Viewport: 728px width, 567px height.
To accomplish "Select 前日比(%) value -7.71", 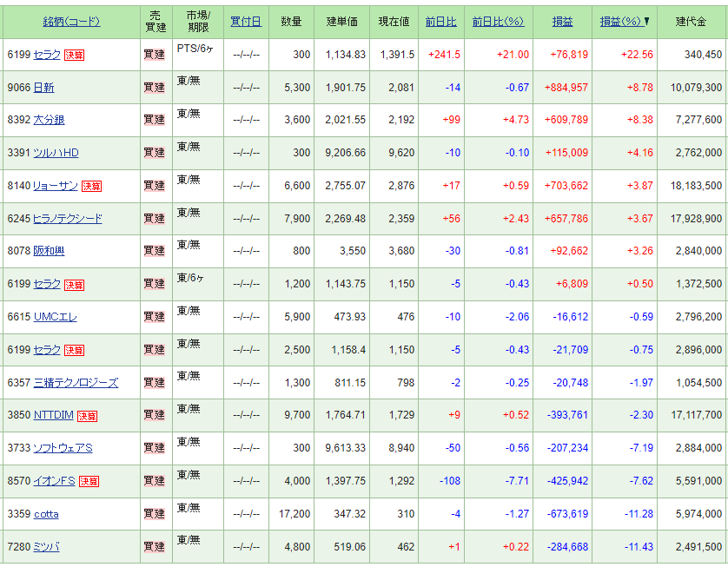I will click(517, 481).
